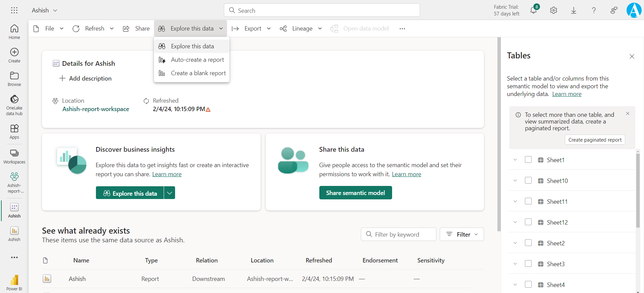The height and width of the screenshot is (293, 644).
Task: Open the settings gear icon
Action: (553, 10)
